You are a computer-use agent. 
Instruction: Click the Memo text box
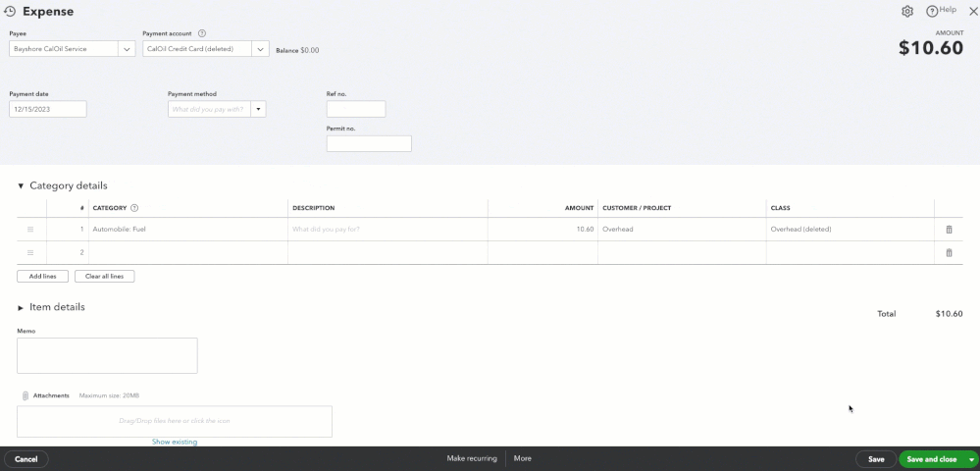[107, 356]
